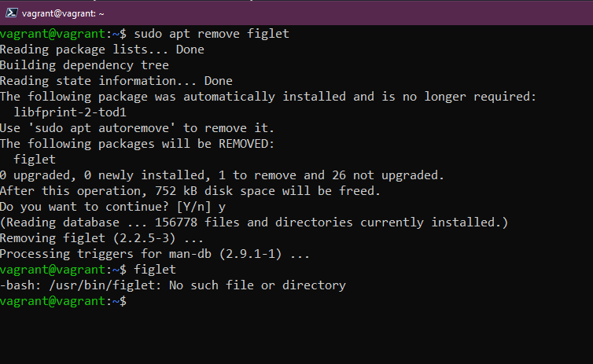Click the 'Reading package lists... Done' line

click(102, 50)
